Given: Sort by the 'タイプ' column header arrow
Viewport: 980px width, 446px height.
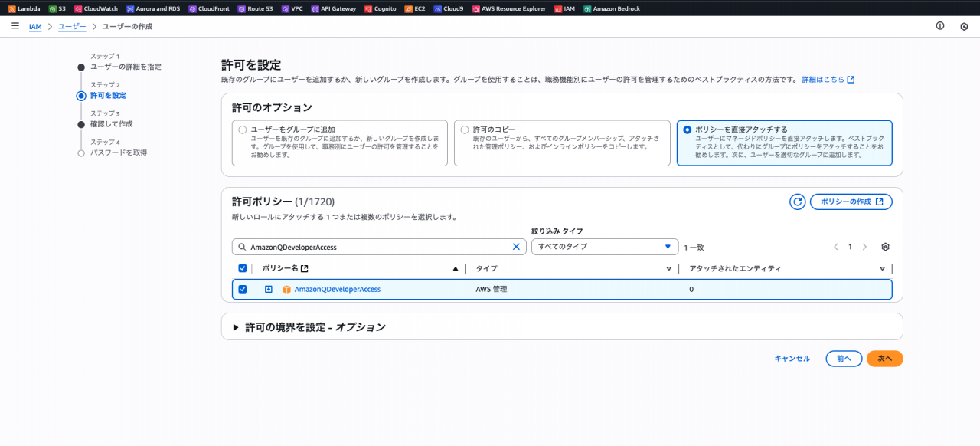Looking at the screenshot, I should pos(668,269).
